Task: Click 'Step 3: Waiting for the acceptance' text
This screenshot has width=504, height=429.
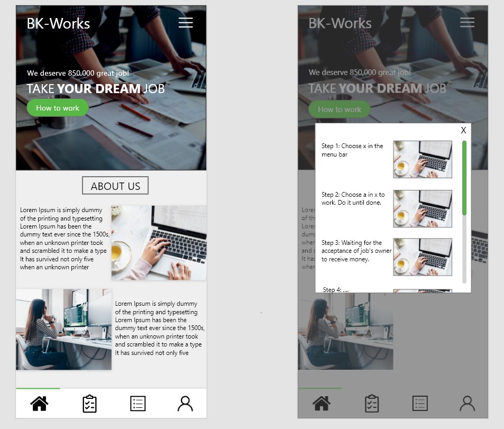Action: 356,251
